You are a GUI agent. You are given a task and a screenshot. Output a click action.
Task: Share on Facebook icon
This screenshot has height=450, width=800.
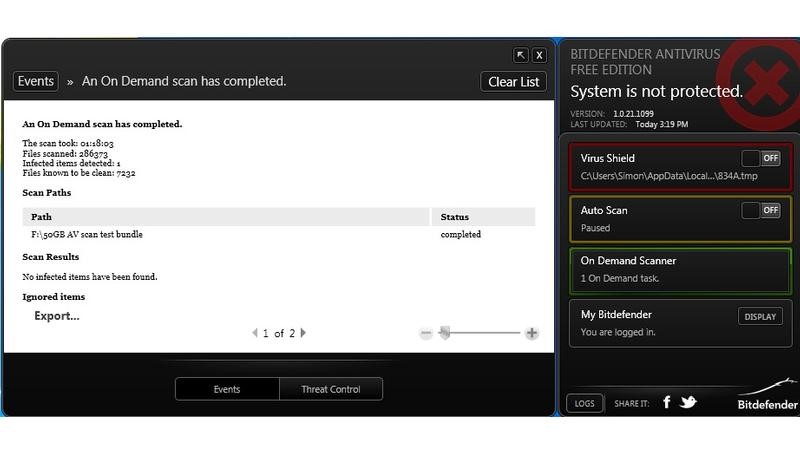click(667, 402)
